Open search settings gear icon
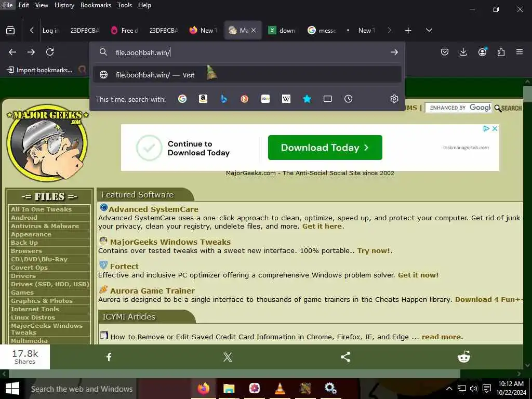 [x=394, y=99]
